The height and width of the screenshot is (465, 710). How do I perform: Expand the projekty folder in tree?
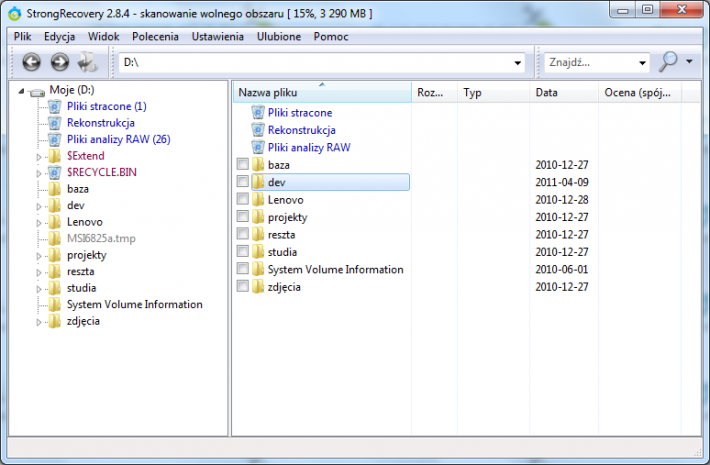pos(39,256)
